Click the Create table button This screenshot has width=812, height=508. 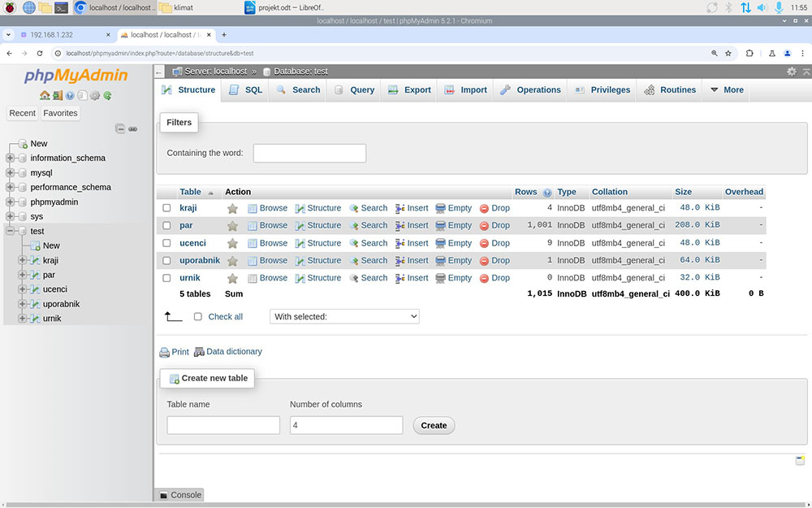click(x=434, y=426)
